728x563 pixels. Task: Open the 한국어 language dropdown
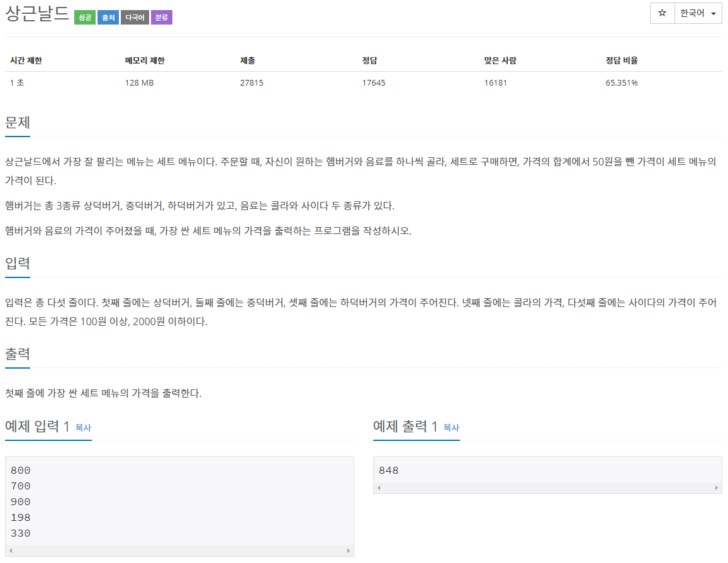point(698,13)
